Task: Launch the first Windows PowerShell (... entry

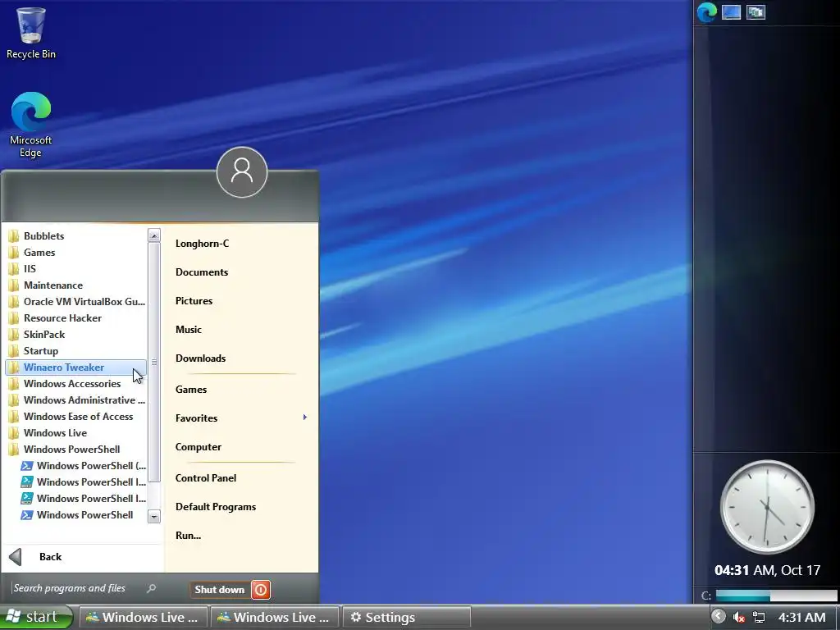Action: (82, 466)
